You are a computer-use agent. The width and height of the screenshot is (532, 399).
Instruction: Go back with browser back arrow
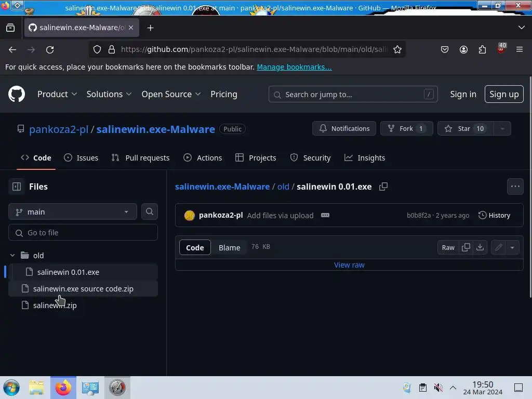point(12,49)
